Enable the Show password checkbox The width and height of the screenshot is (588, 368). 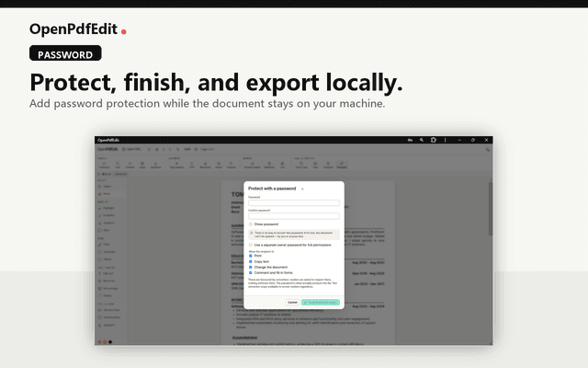tap(251, 224)
